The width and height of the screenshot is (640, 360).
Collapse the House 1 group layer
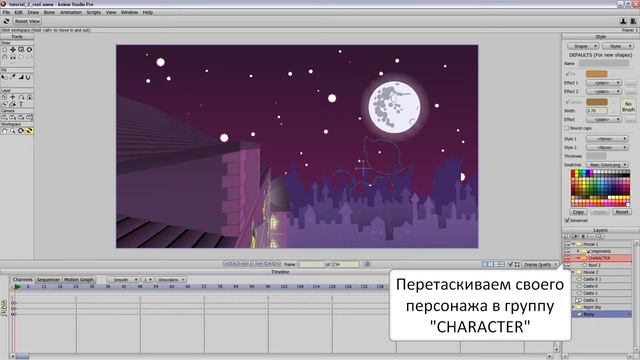pyautogui.click(x=573, y=244)
